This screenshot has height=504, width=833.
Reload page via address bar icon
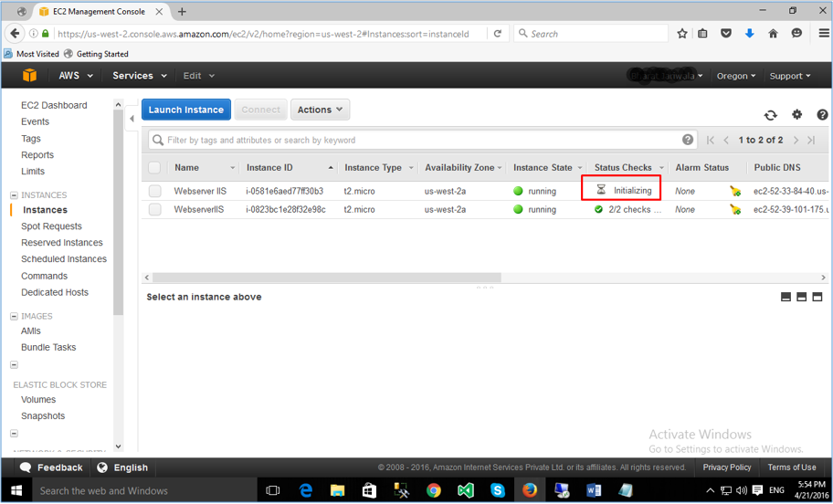pyautogui.click(x=497, y=34)
